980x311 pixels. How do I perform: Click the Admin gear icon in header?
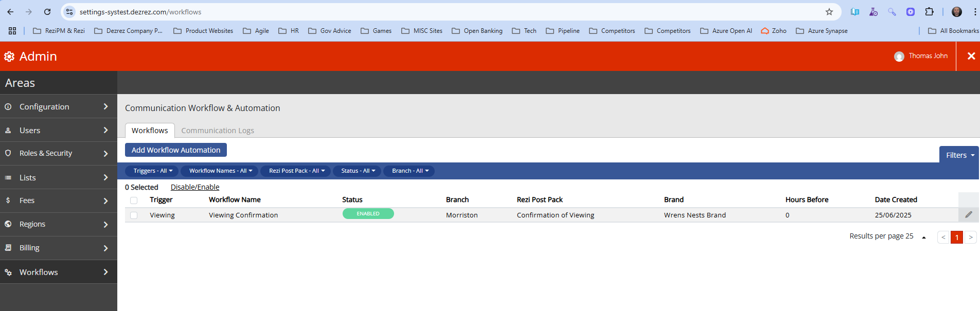click(9, 57)
